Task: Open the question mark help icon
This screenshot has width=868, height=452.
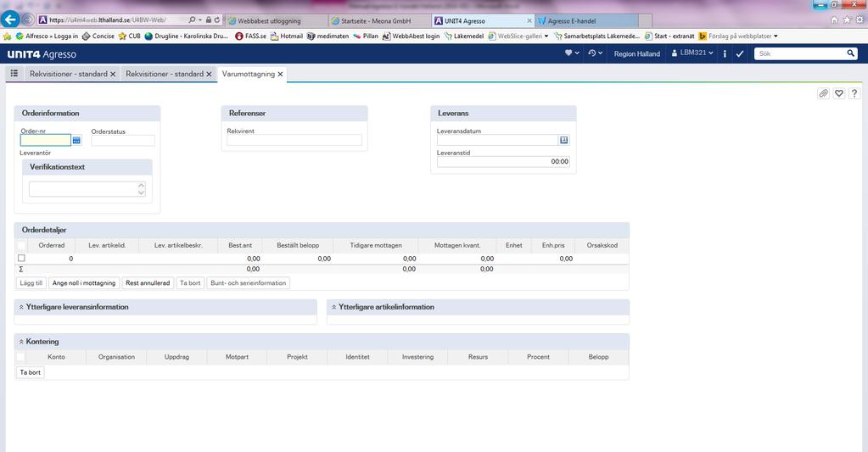Action: [x=854, y=93]
